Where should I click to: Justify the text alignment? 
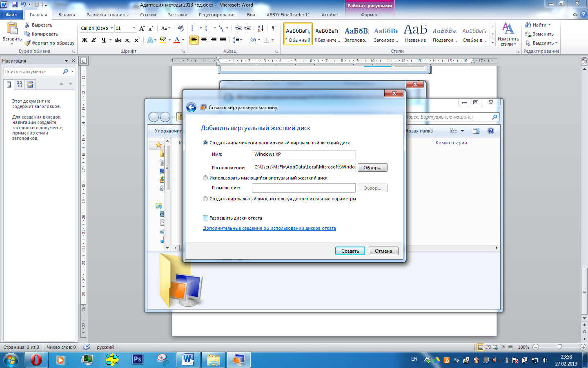(223, 40)
